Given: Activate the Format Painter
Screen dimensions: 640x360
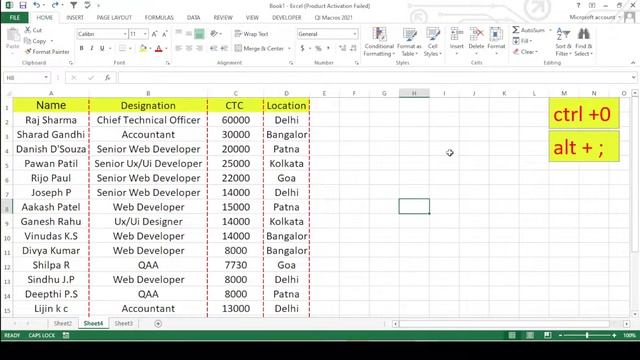Looking at the screenshot, I should click(47, 51).
